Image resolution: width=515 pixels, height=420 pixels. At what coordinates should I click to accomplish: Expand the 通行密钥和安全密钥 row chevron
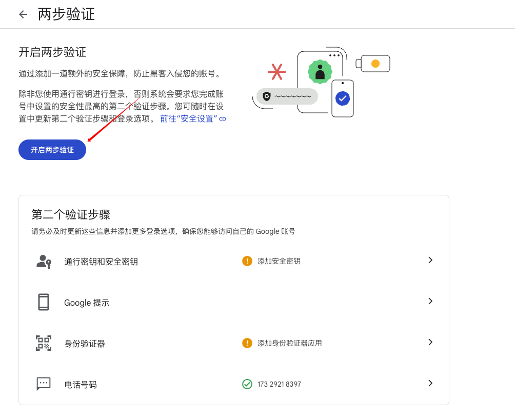point(430,260)
